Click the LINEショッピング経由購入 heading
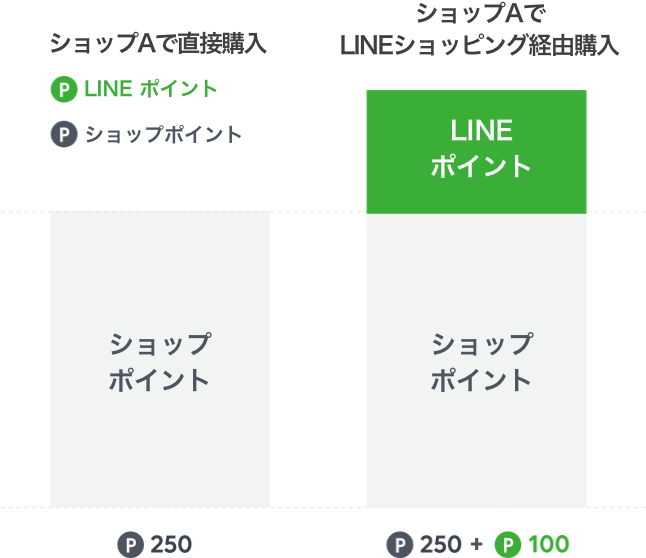The width and height of the screenshot is (646, 558). [x=480, y=45]
